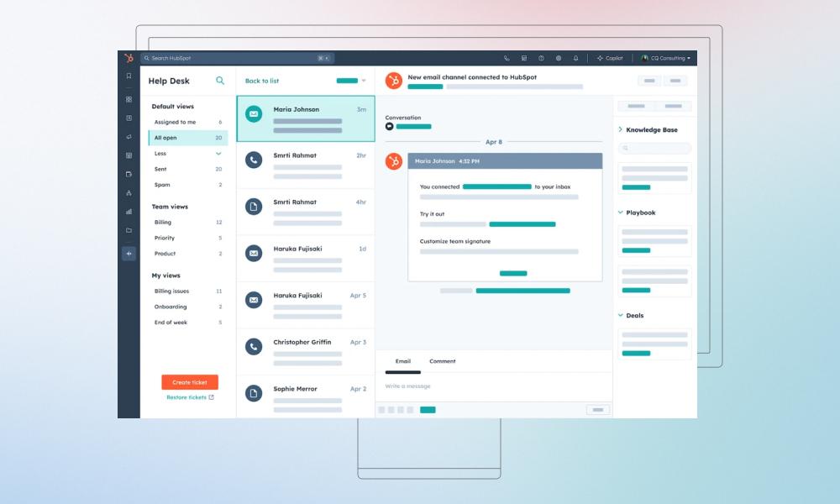The height and width of the screenshot is (504, 840).
Task: Open HubSpot notifications bell
Action: (x=577, y=57)
